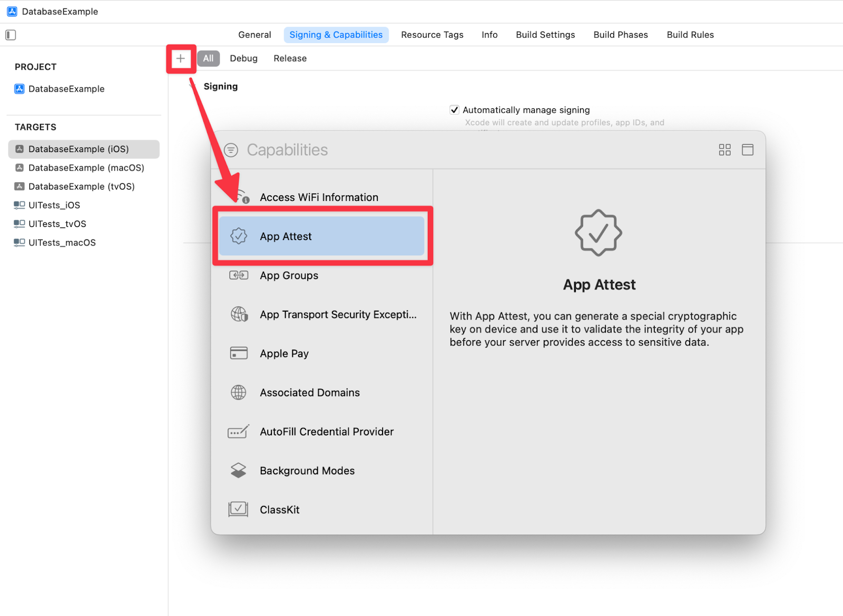This screenshot has width=843, height=616.
Task: Select Background Modes capability
Action: pos(307,471)
